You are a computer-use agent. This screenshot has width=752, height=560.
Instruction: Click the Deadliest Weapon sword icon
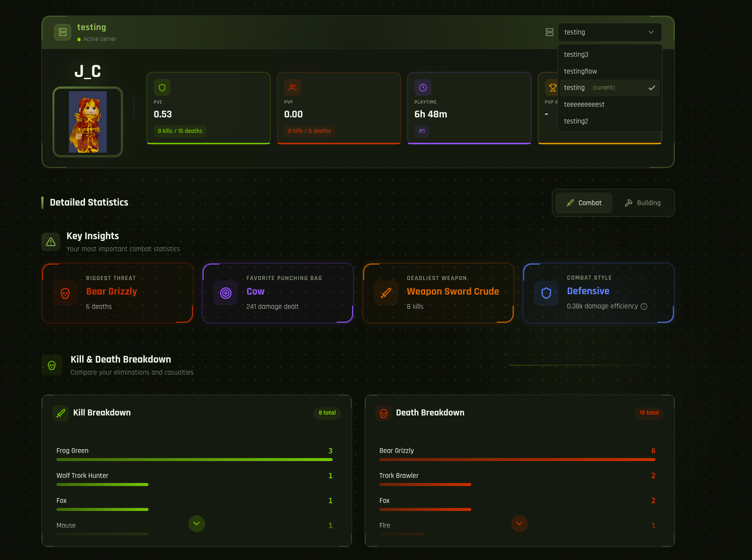[386, 293]
